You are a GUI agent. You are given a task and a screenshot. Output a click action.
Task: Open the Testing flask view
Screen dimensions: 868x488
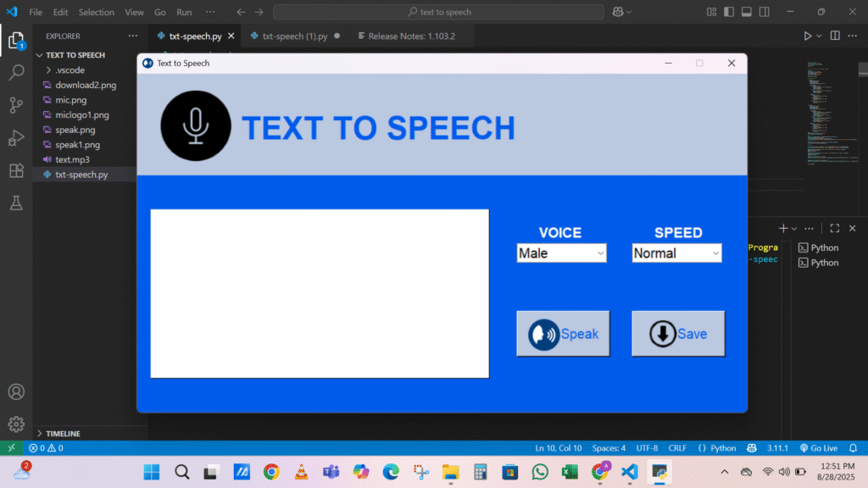(16, 202)
